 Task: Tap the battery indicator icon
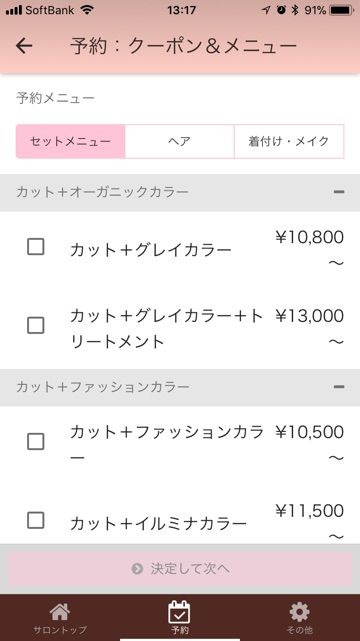point(342,10)
